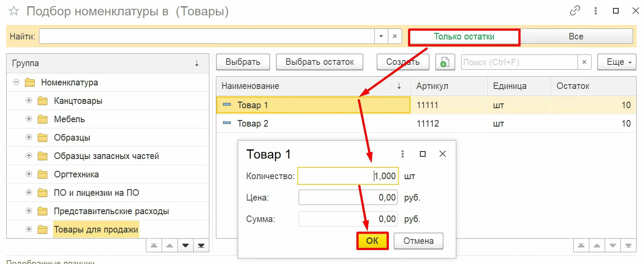Image resolution: width=644 pixels, height=264 pixels.
Task: Click the create-by-copy document icon
Action: click(445, 62)
